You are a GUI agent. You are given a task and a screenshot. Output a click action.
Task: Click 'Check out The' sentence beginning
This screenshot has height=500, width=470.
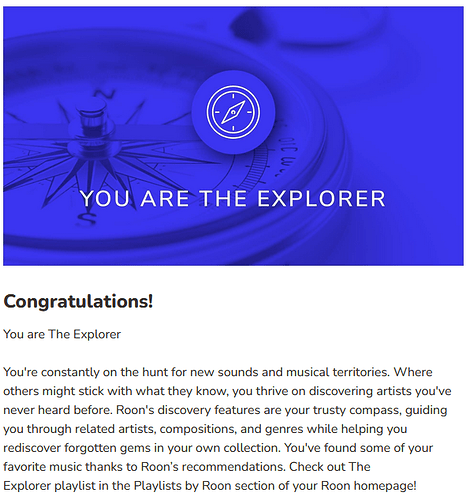coord(330,467)
